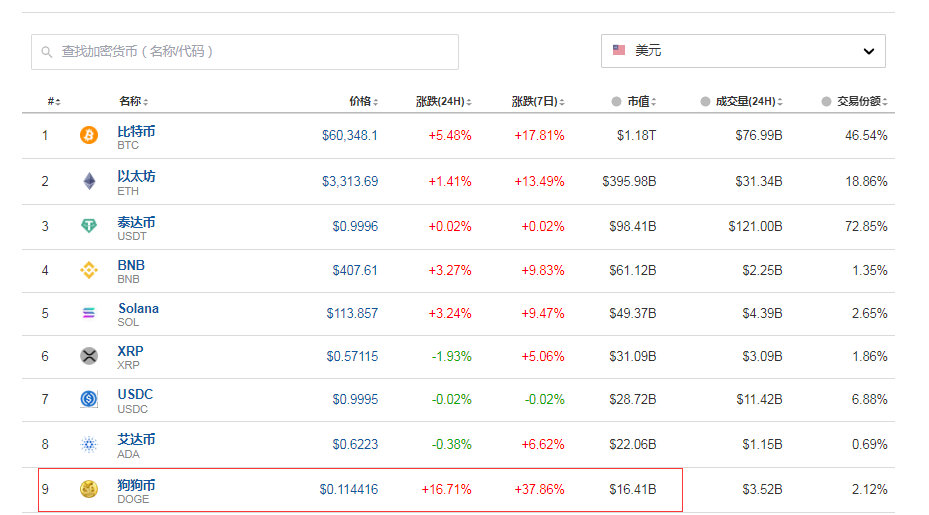Click the USDC blue coin icon
The width and height of the screenshot is (929, 515).
click(x=89, y=399)
